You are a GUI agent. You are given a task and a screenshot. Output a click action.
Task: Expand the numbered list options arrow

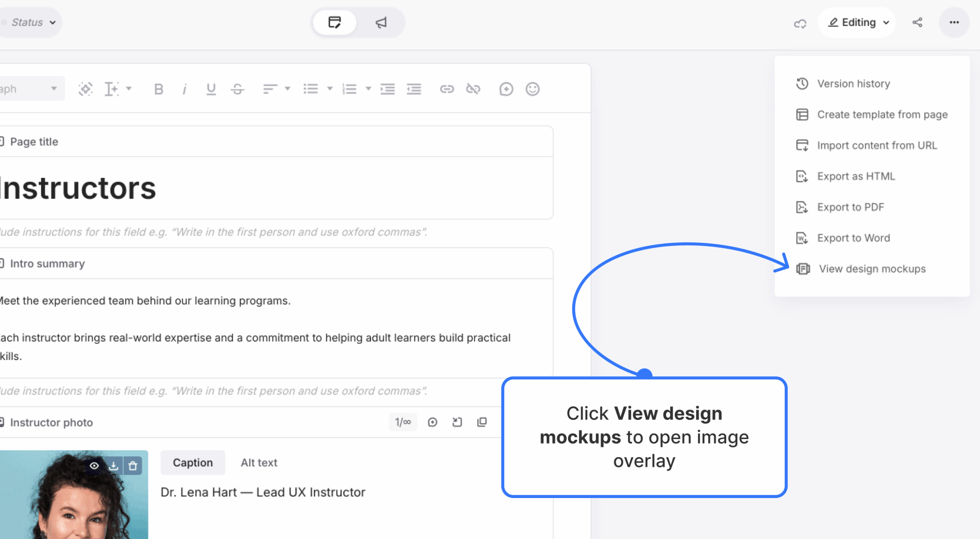(x=368, y=89)
